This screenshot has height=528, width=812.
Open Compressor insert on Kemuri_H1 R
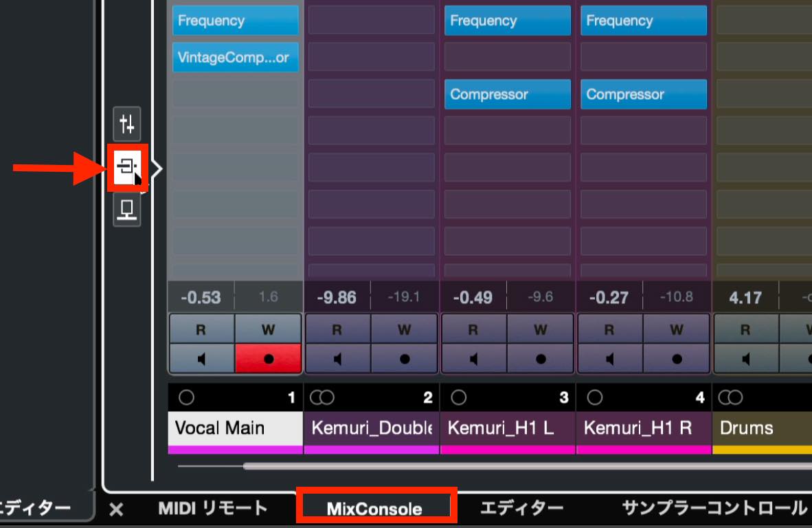pyautogui.click(x=644, y=94)
